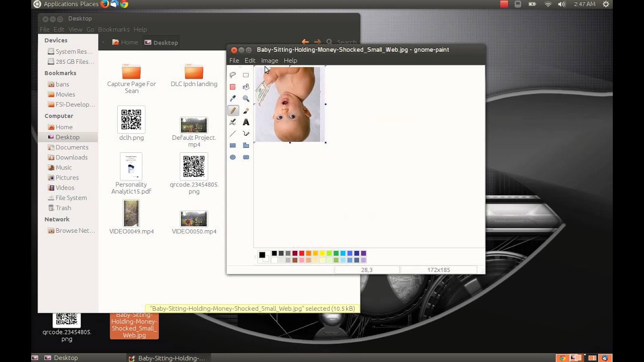Select VIDEO0049.mp4 file
Viewport: 644px width, 362px height.
[x=131, y=217]
